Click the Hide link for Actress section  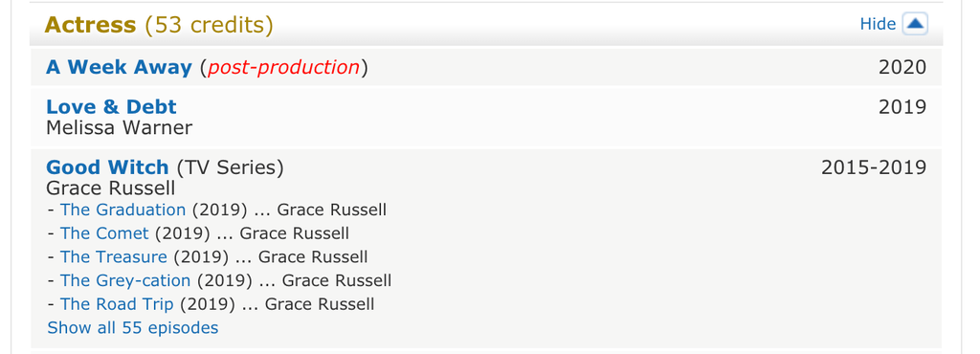(878, 24)
